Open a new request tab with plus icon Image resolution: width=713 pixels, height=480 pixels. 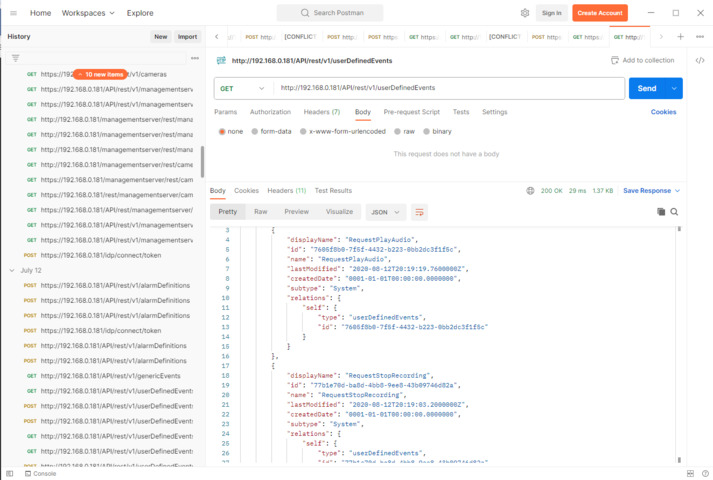(x=681, y=37)
